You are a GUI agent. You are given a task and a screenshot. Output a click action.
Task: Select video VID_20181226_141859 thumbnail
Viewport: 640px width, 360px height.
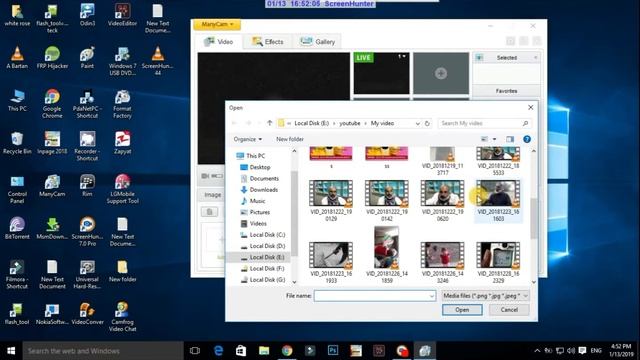(x=387, y=247)
